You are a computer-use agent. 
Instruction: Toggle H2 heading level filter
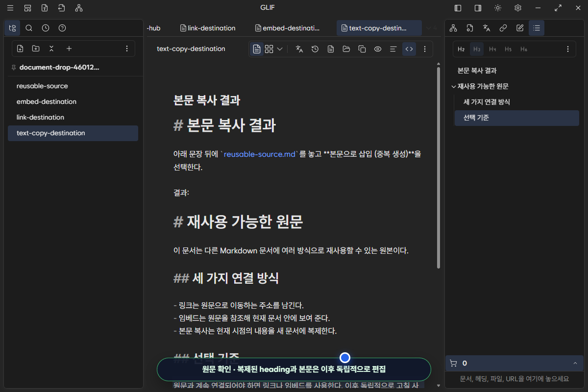(461, 49)
